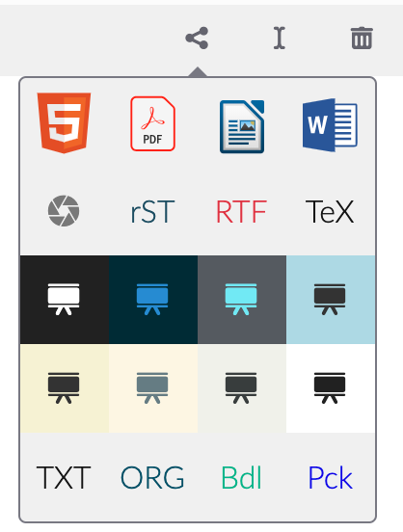Choose gray slide theme with cyan icon
This screenshot has width=403, height=532.
[242, 300]
